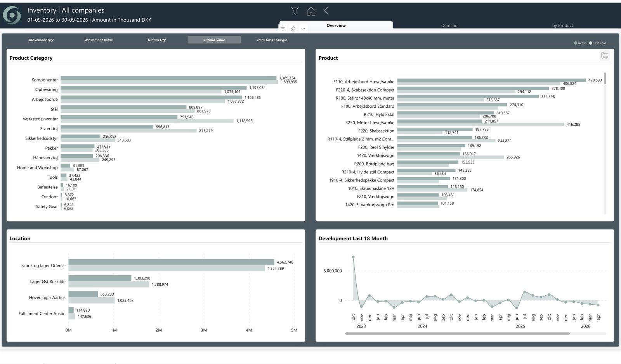Click the Development chart horizontal scrollbar
Image resolution: width=621 pixels, height=364 pixels.
457,333
